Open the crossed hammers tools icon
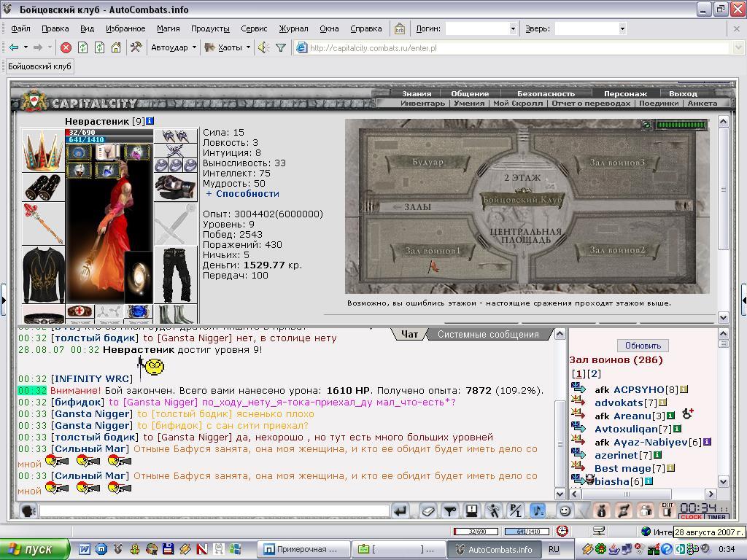Screen dimensions: 747x560 [x=136, y=47]
